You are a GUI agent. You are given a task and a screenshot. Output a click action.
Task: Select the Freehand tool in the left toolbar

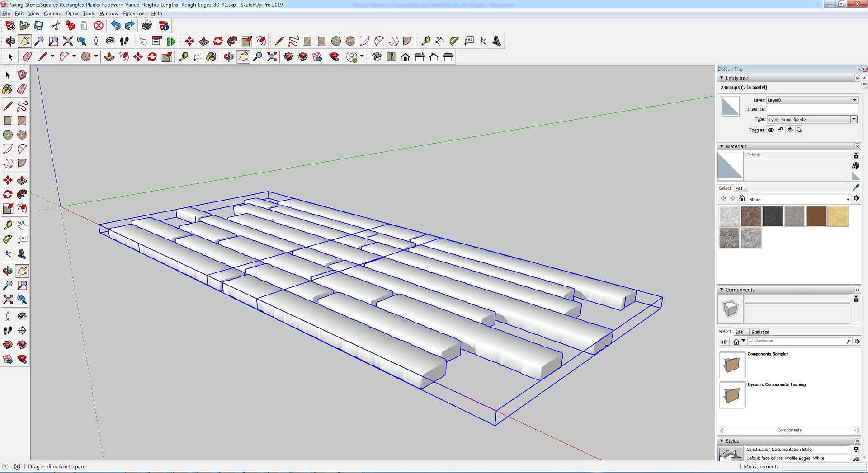(x=22, y=107)
